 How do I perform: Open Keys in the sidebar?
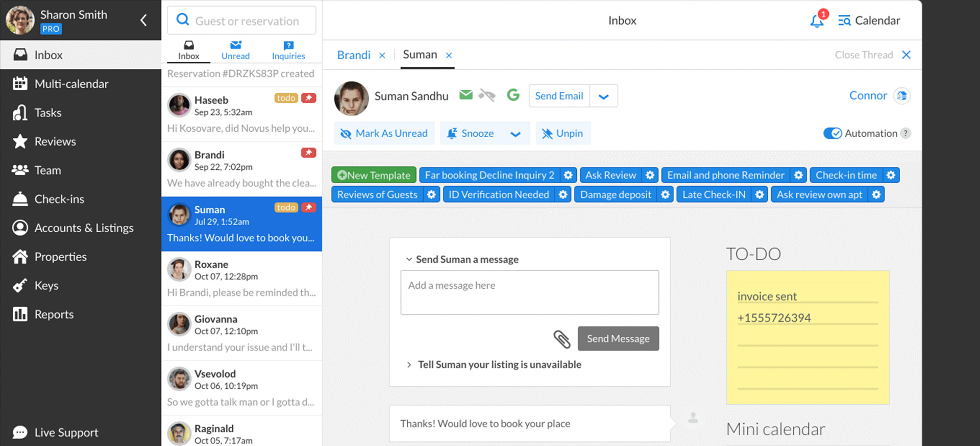click(x=81, y=286)
